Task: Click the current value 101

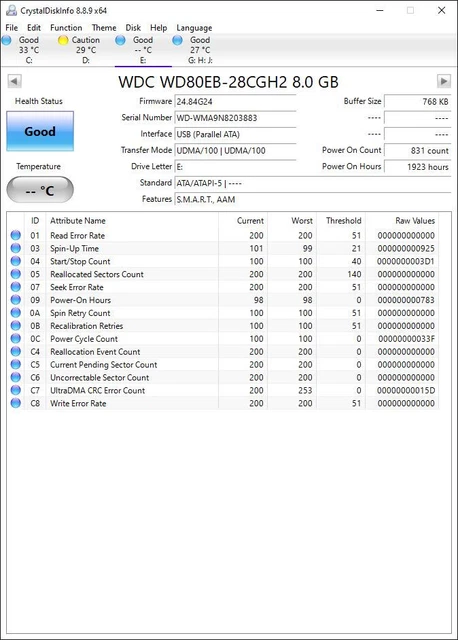Action: pos(256,249)
